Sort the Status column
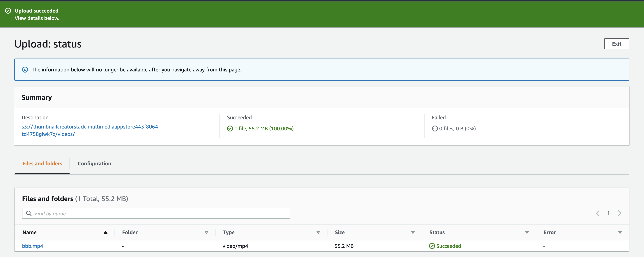This screenshot has height=257, width=644. pyautogui.click(x=527, y=232)
